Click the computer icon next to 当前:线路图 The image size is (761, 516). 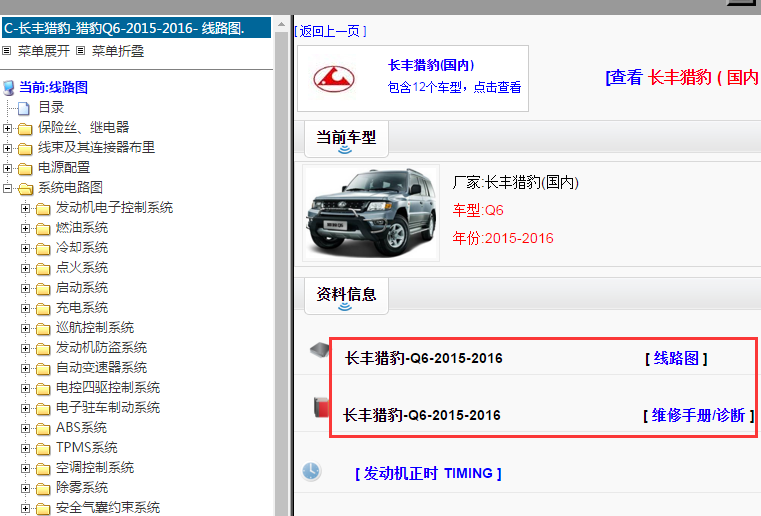point(9,88)
